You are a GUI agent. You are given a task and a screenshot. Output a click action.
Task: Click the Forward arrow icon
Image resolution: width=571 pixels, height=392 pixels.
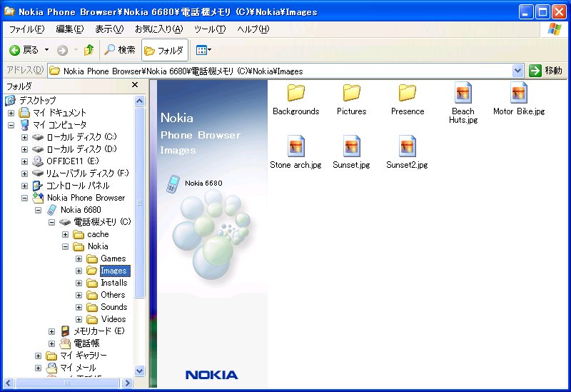(x=63, y=50)
